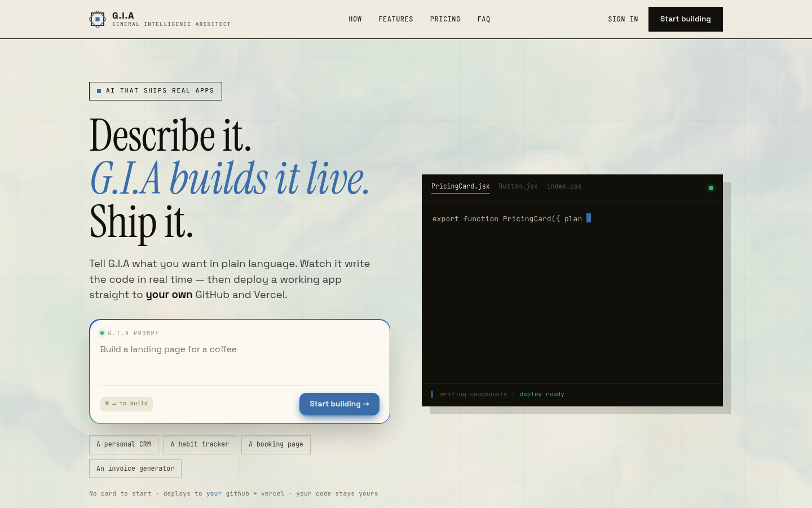Focus the G.I.A prompt text field
The width and height of the screenshot is (812, 508).
coord(240,361)
